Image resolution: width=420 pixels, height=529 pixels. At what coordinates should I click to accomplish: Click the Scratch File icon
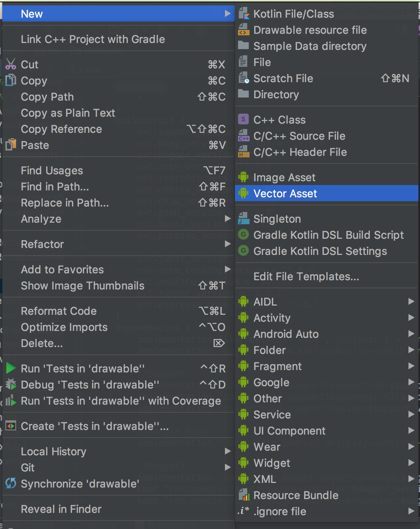coord(244,78)
